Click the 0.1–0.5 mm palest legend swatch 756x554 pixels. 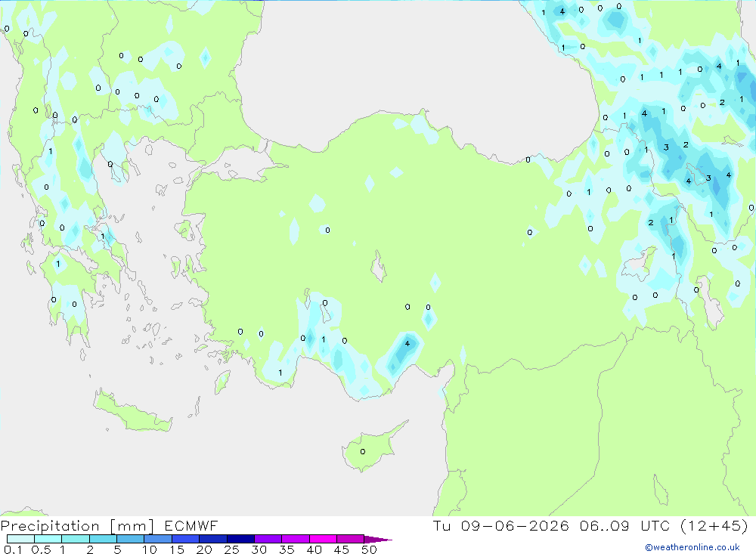tap(20, 539)
